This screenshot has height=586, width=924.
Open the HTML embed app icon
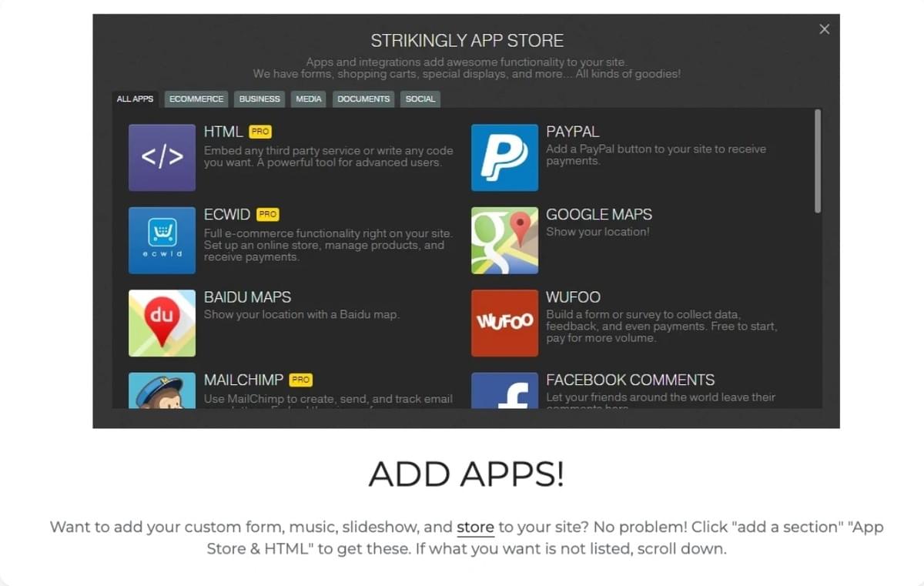click(162, 157)
